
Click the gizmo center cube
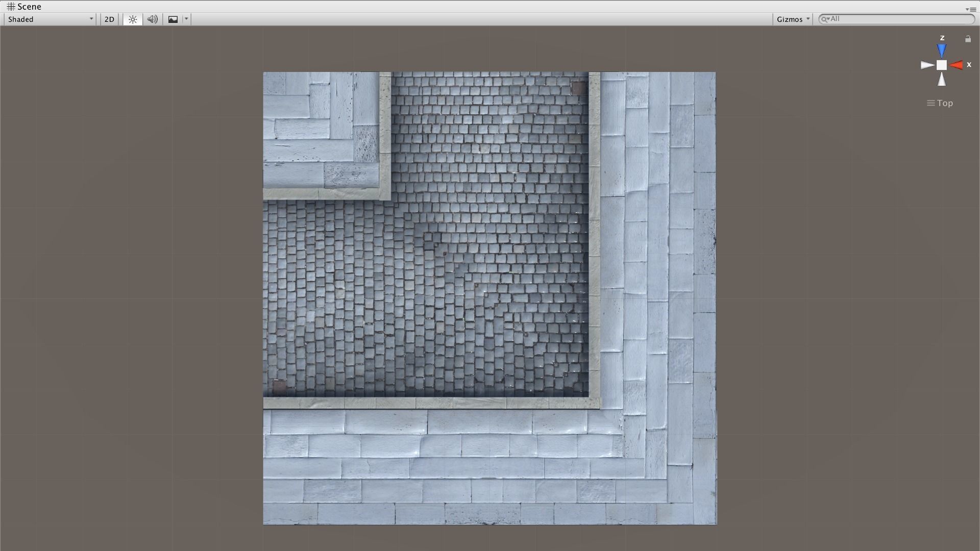pyautogui.click(x=942, y=65)
